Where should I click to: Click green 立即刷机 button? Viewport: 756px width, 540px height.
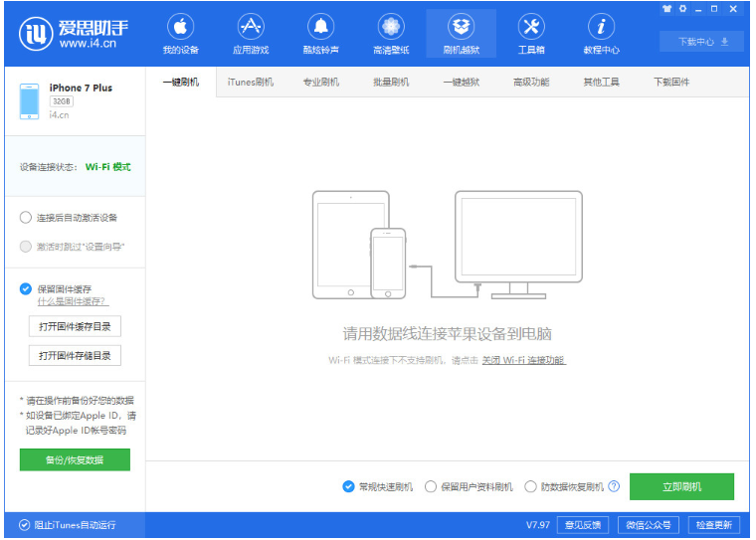click(681, 486)
